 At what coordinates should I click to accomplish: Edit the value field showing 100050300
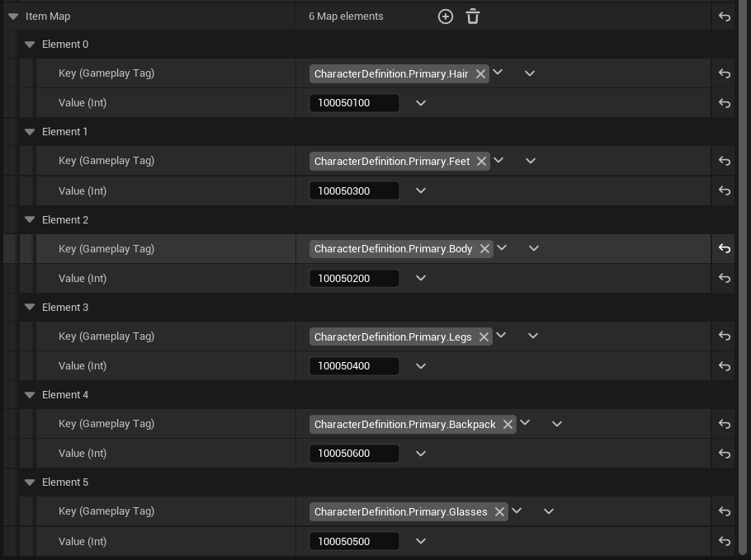pyautogui.click(x=354, y=191)
